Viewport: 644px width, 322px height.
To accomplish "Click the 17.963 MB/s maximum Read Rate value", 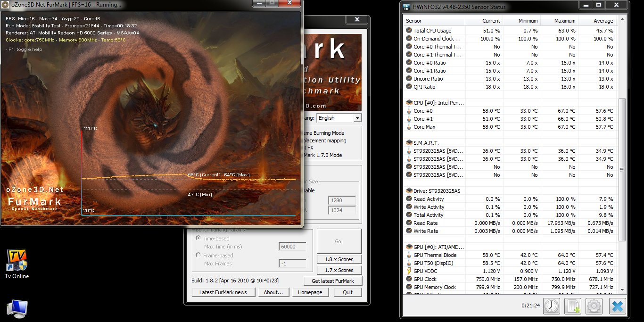I will 560,223.
